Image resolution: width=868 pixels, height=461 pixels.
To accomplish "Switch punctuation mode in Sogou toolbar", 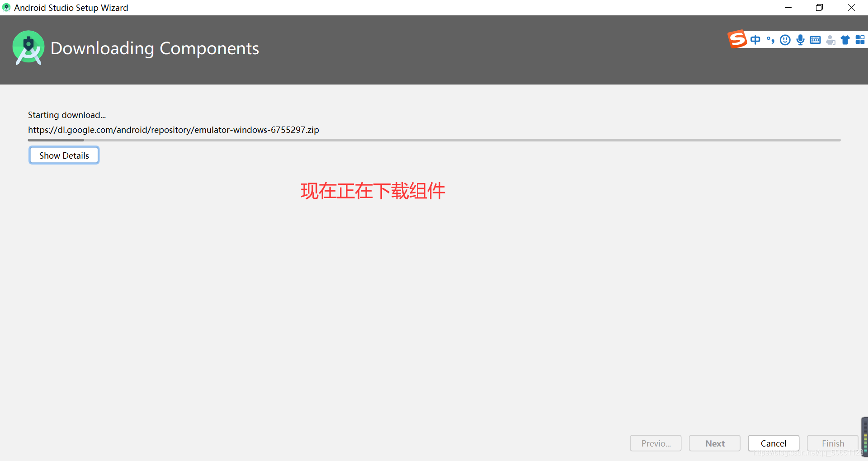I will (770, 40).
